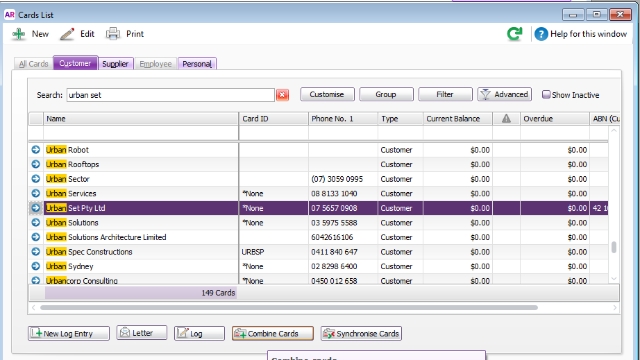Image resolution: width=640 pixels, height=360 pixels.
Task: Click the alert triangle column header
Action: [x=506, y=119]
